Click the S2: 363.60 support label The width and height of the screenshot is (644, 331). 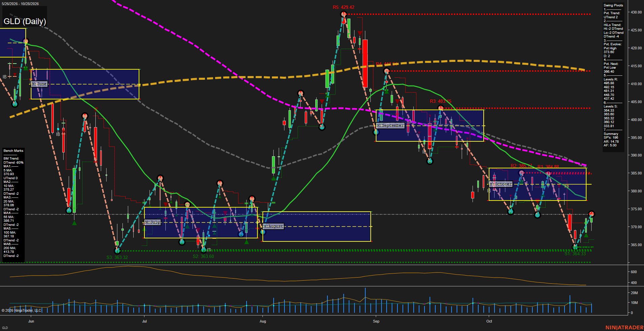pyautogui.click(x=203, y=256)
